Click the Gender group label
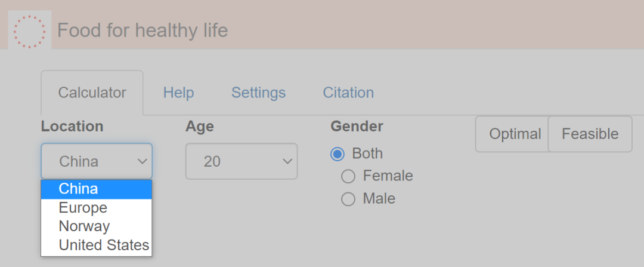Viewport: 644px width, 267px height. (x=357, y=127)
